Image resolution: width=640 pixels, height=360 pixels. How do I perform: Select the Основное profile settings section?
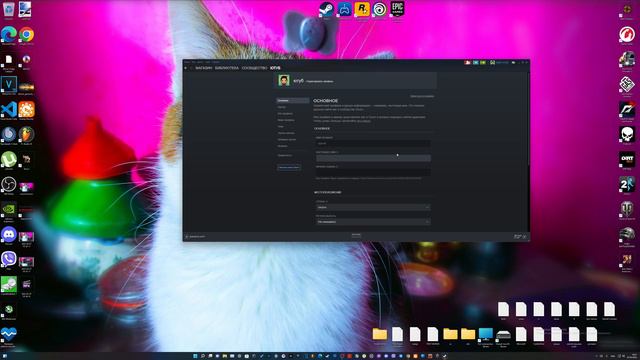(x=293, y=100)
